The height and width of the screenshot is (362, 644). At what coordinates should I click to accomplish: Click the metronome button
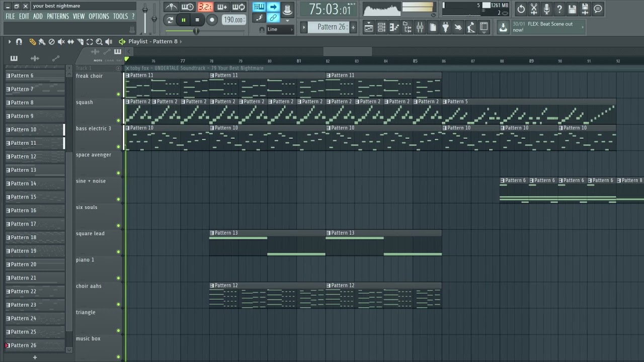click(171, 7)
